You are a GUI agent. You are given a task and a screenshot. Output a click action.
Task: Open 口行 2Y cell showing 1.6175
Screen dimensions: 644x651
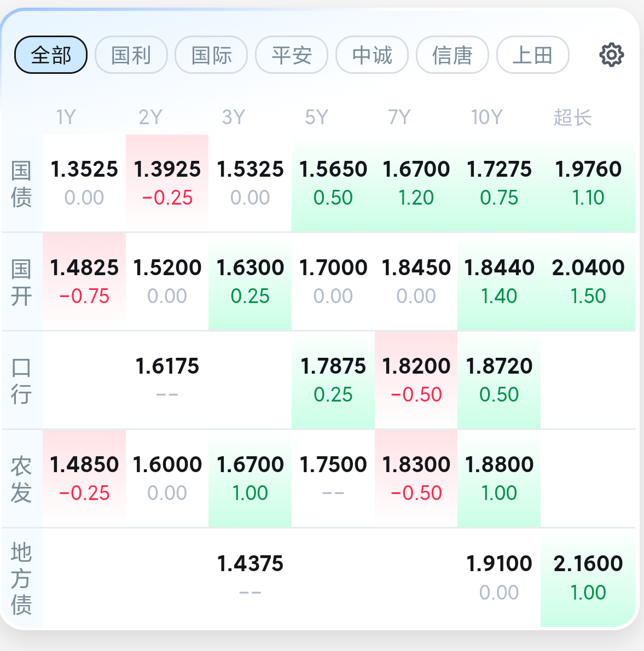pos(167,380)
